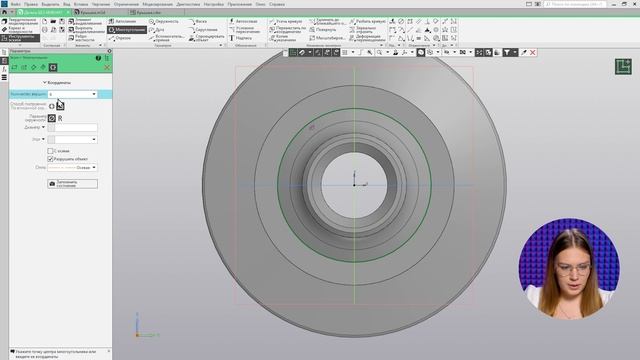Image resolution: width=640 pixels, height=360 pixels.
Task: Close the polygon command with orange X
Action: pyautogui.click(x=107, y=67)
